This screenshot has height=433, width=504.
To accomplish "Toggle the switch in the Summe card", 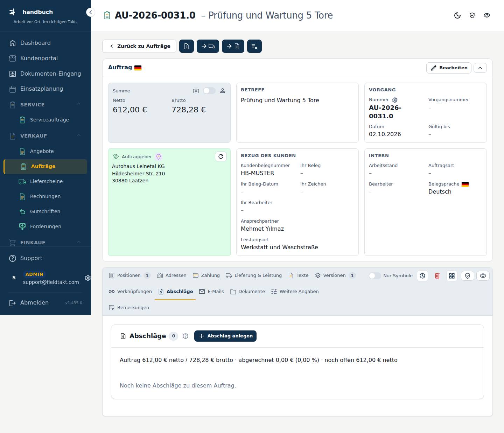I will pos(209,91).
